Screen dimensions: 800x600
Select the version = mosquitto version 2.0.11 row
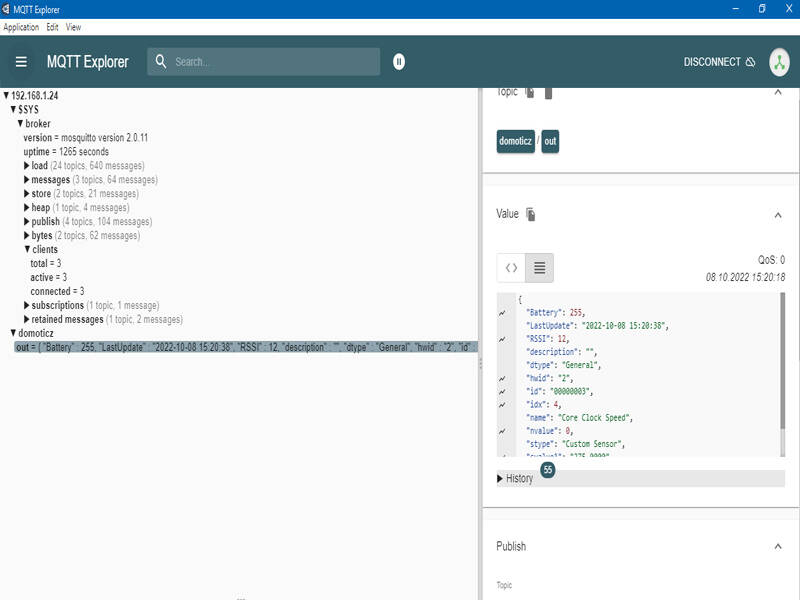(86, 138)
